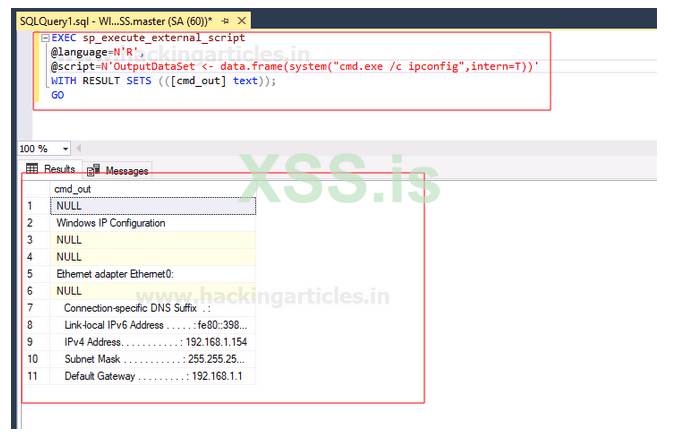Pin the SQLQuery1.sql tab
This screenshot has width=677, height=434.
tap(225, 21)
